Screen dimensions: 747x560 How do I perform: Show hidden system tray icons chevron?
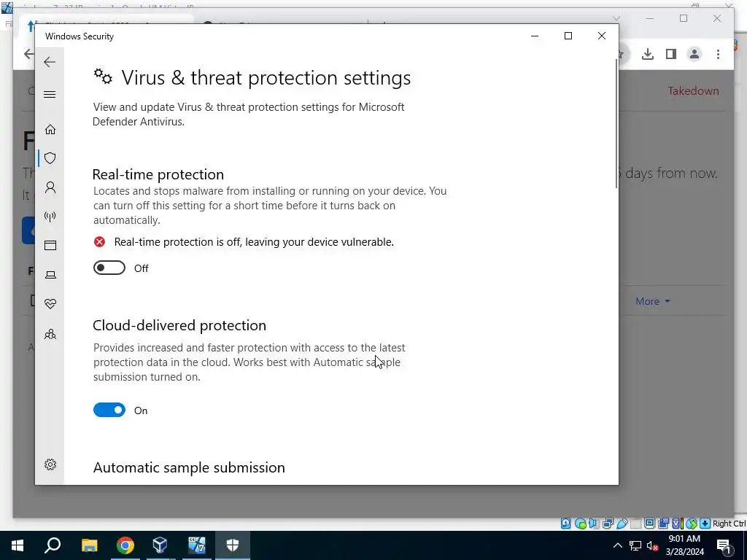pos(617,545)
